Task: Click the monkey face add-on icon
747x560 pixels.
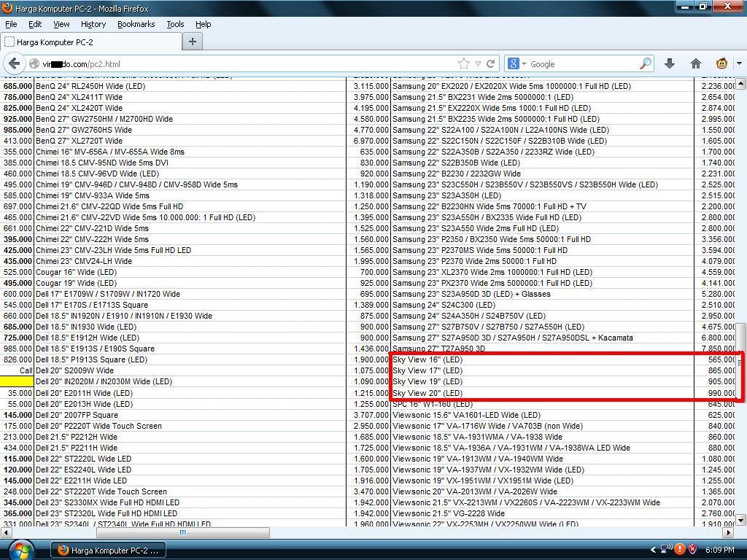Action: [722, 64]
